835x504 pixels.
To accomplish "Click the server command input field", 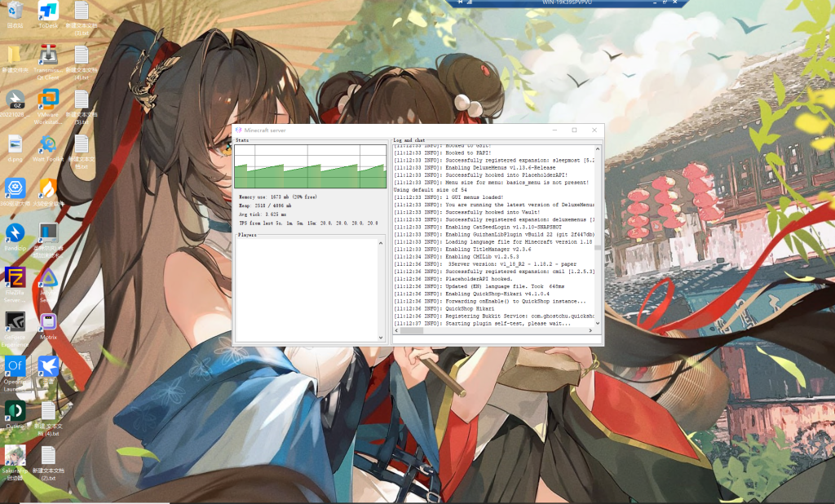I will [497, 339].
